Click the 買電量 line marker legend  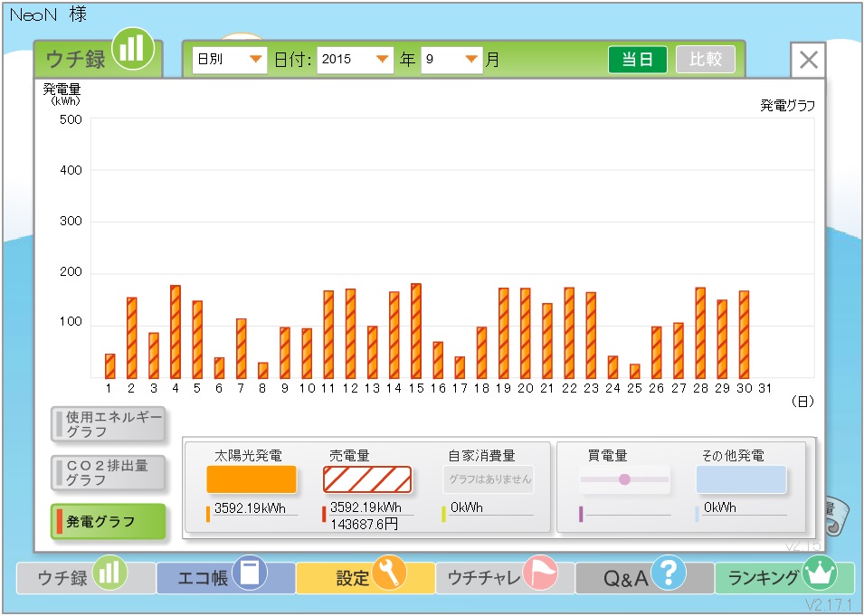(x=624, y=479)
